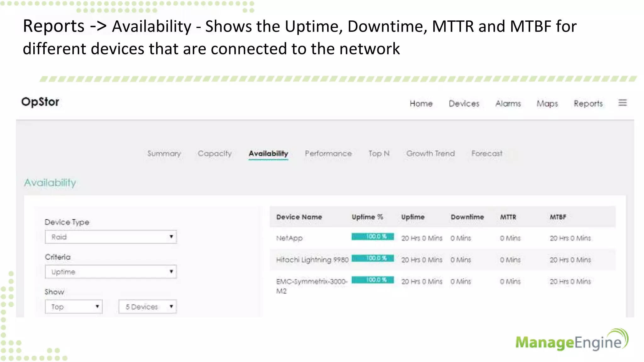Click EMC-Symmetrix's downtime 0 Mins
The width and height of the screenshot is (644, 362).
(x=461, y=282)
